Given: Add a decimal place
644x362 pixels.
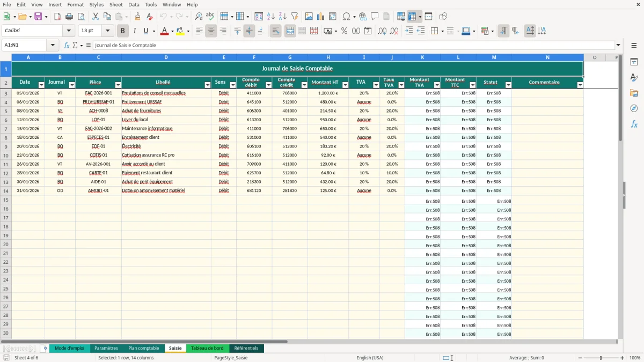Looking at the screenshot, I should (x=382, y=31).
